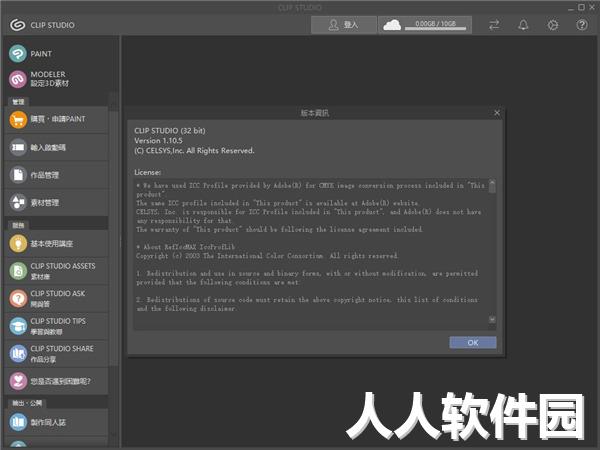The width and height of the screenshot is (600, 450).
Task: Open CLIP STUDIO TIPS
Action: coord(57,326)
